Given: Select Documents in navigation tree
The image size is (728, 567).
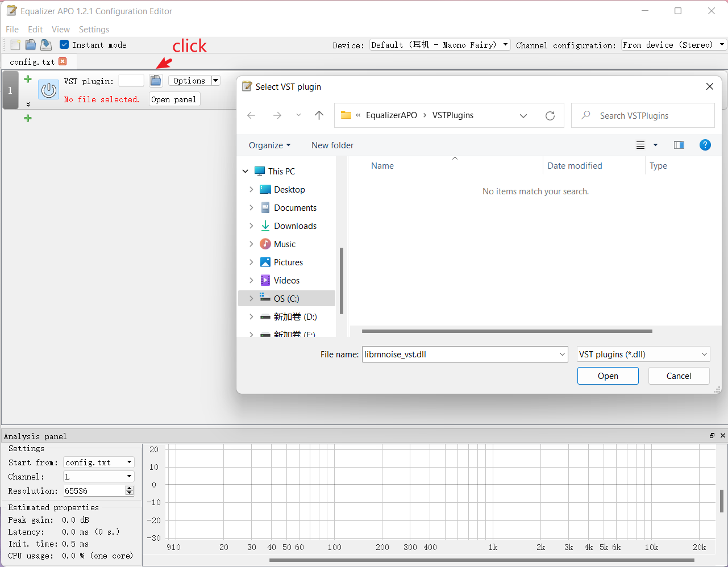Looking at the screenshot, I should 295,208.
